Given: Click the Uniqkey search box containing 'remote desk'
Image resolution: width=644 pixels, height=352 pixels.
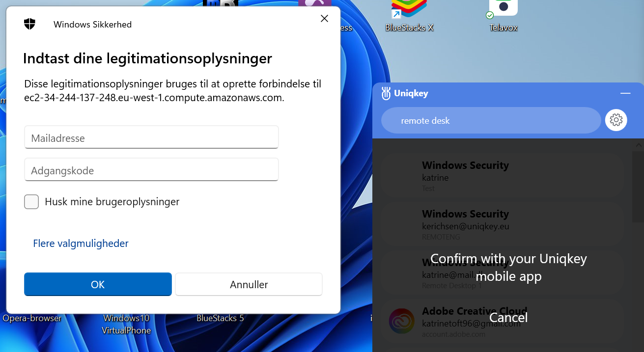Looking at the screenshot, I should tap(491, 120).
